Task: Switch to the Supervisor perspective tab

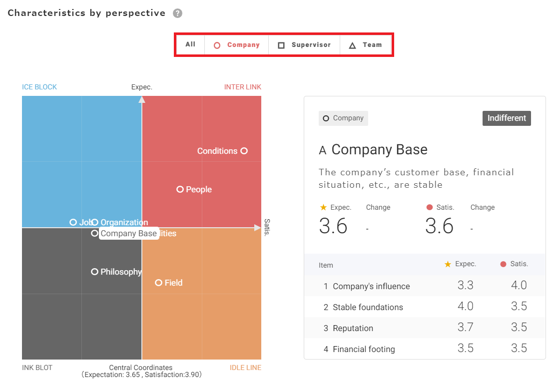Action: pyautogui.click(x=304, y=45)
